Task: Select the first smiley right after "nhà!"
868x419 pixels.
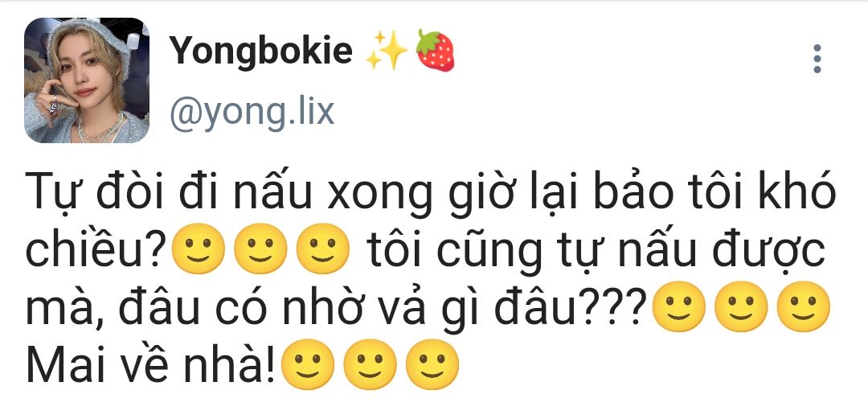Action: click(x=308, y=364)
